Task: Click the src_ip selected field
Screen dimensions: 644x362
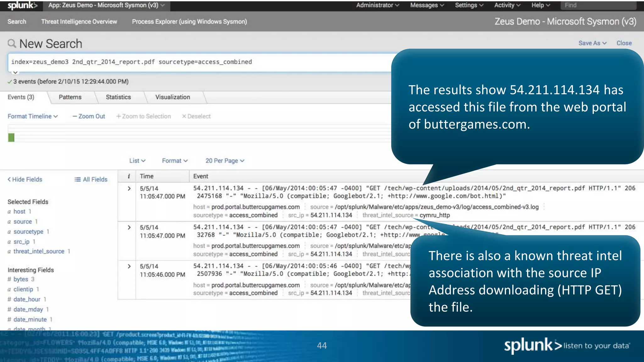Action: click(21, 242)
